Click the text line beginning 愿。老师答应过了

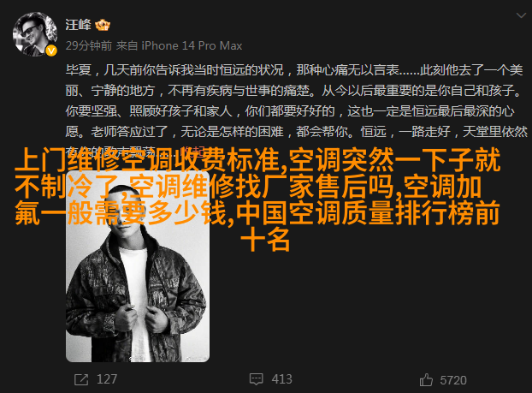pos(297,132)
